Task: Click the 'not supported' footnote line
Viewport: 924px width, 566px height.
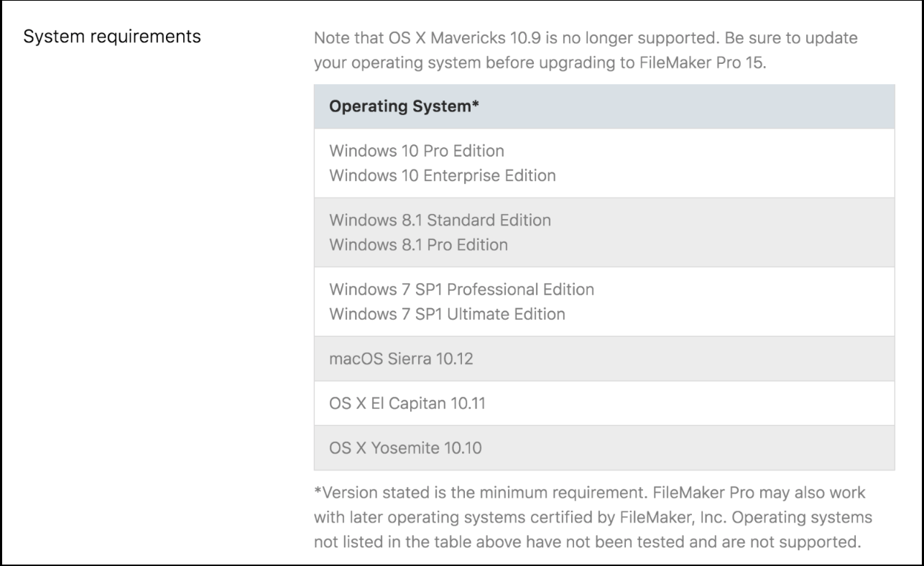Action: 586,541
